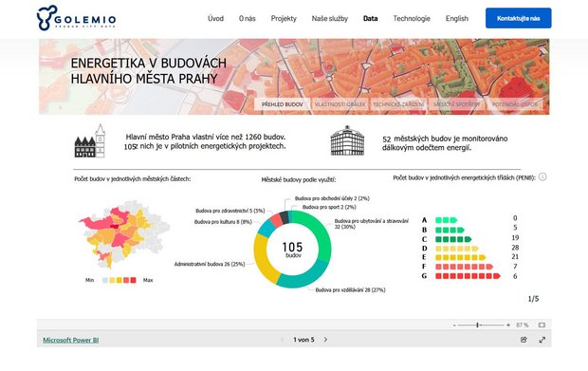Open report in fullscreen mode
Viewport: 588px width, 371px height.
point(542,340)
